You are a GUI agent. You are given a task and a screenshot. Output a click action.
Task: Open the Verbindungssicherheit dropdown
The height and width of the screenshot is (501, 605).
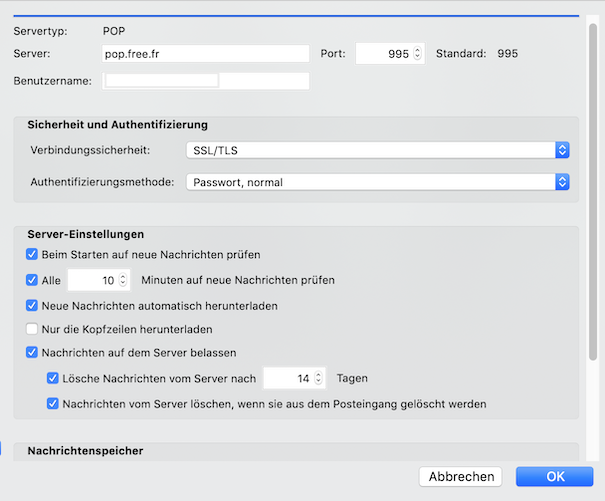coord(377,150)
